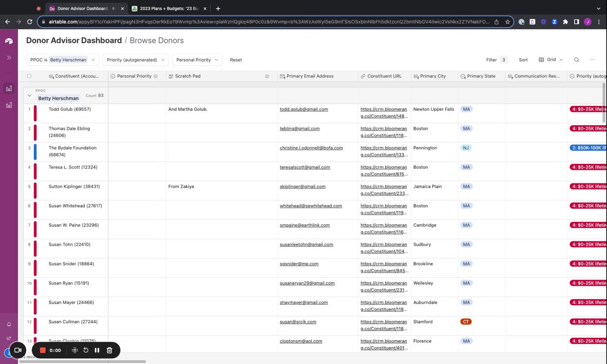The image size is (607, 364).
Task: Click the Primary State column header
Action: point(482,76)
